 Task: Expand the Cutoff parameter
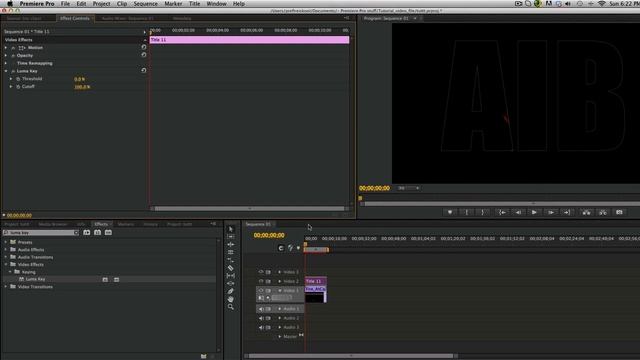coord(11,87)
